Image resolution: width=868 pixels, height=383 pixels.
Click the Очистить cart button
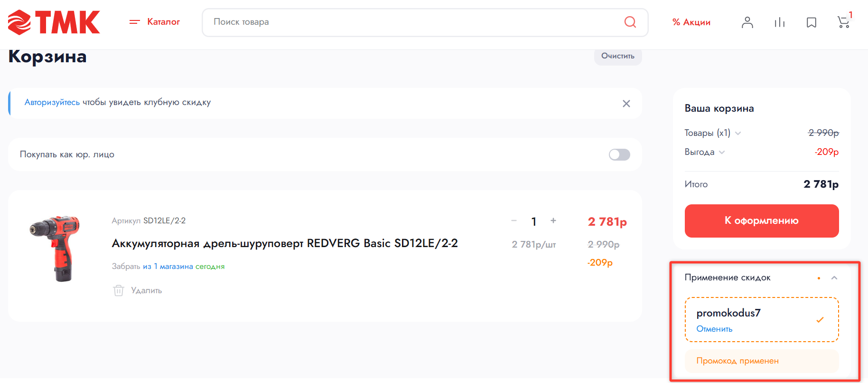coord(618,56)
